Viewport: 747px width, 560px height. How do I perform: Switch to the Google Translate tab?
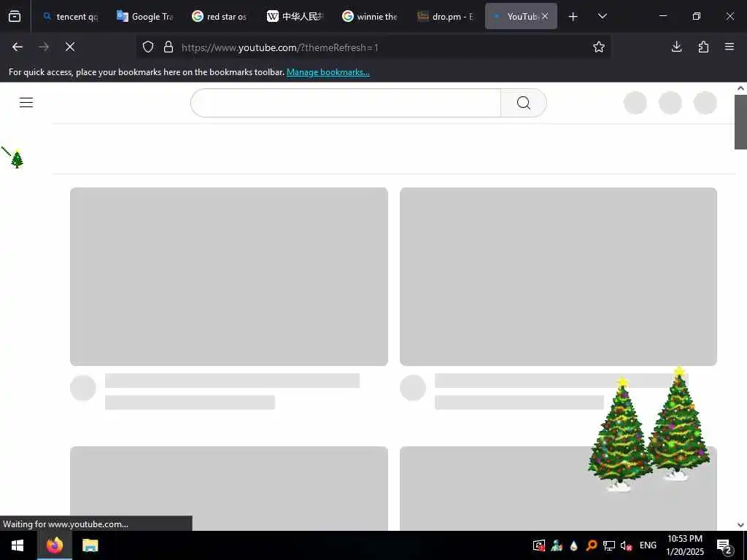(146, 16)
